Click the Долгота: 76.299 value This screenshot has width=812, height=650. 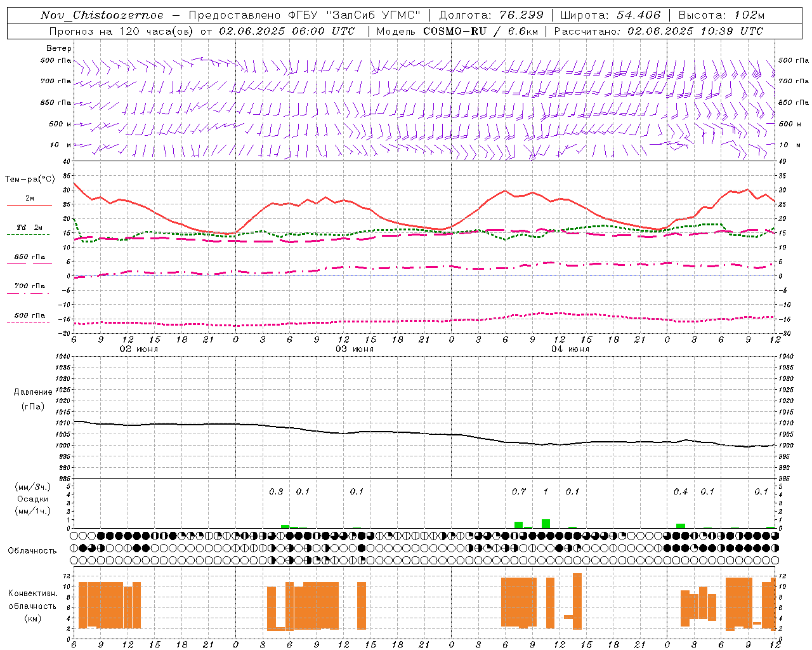point(491,15)
